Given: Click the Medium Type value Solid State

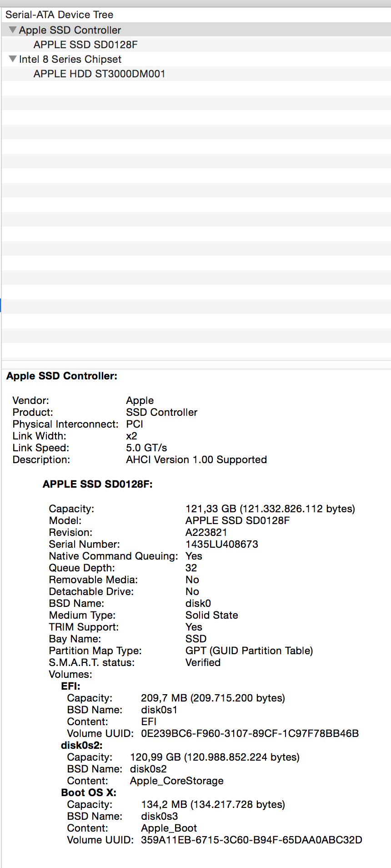Looking at the screenshot, I should point(212,616).
